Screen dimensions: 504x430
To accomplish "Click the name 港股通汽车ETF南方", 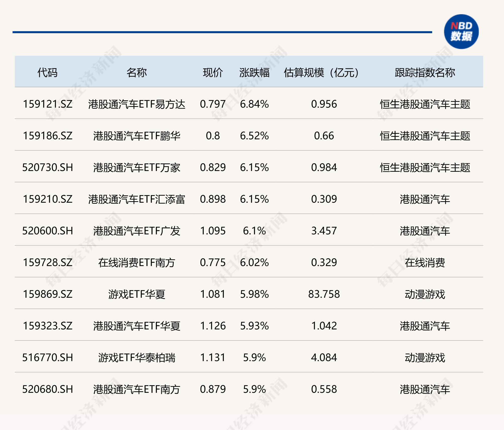I will click(x=137, y=389).
